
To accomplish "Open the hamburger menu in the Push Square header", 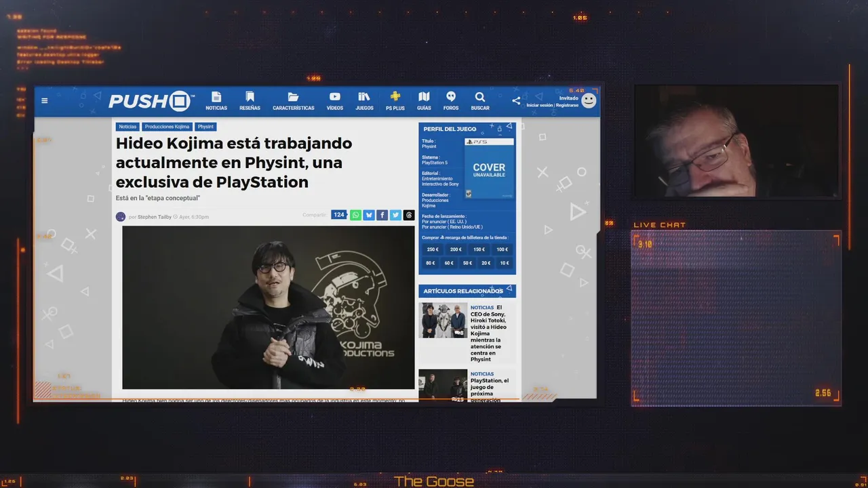I will 44,101.
